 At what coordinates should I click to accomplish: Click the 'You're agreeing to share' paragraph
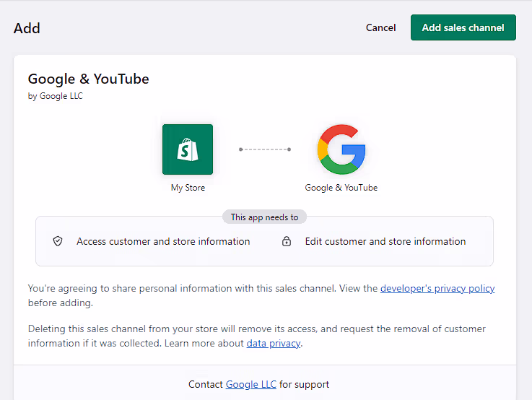[x=261, y=295]
